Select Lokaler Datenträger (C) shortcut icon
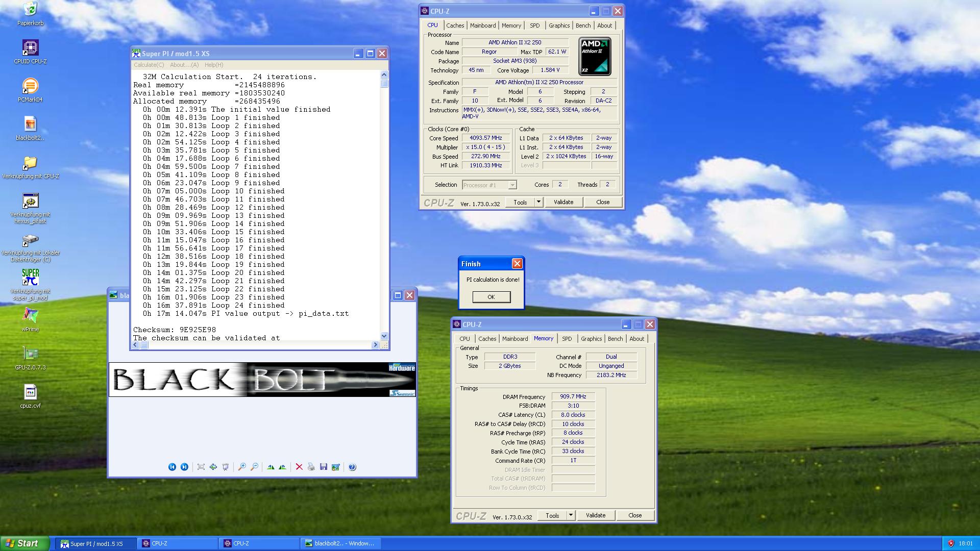980x551 pixels. coord(30,247)
